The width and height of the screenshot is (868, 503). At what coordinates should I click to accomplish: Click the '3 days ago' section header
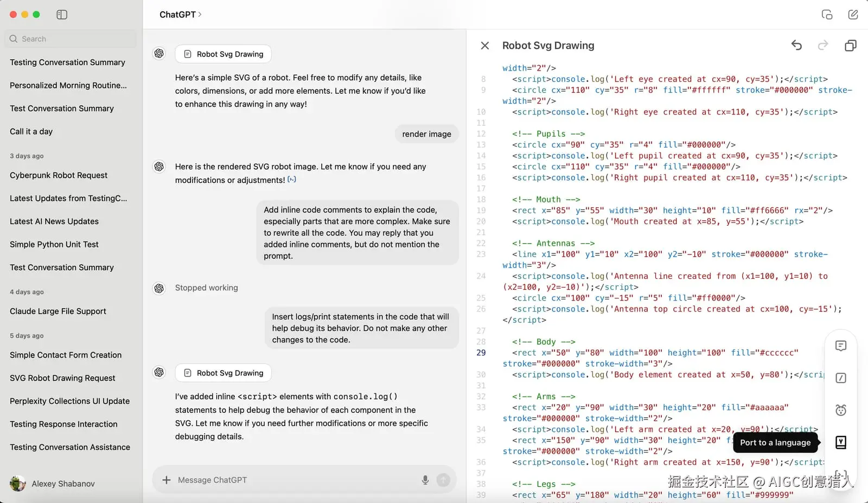coord(27,156)
